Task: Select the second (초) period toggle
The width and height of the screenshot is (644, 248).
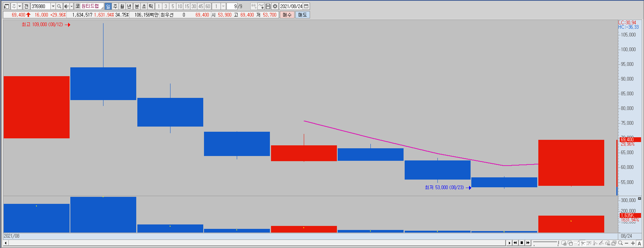Action: click(144, 6)
